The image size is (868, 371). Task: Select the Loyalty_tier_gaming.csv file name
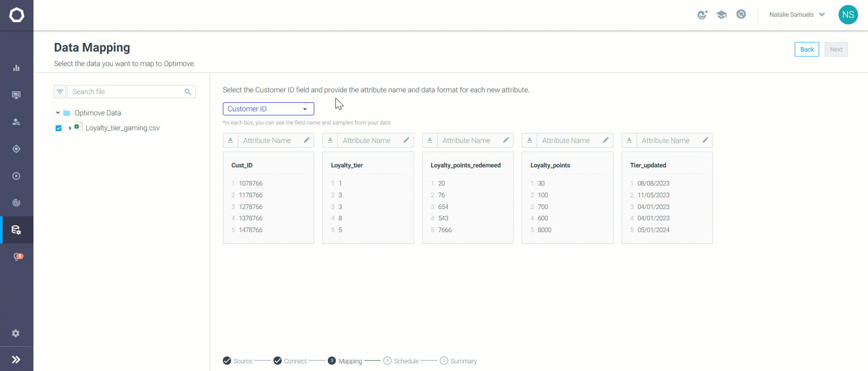pyautogui.click(x=123, y=128)
